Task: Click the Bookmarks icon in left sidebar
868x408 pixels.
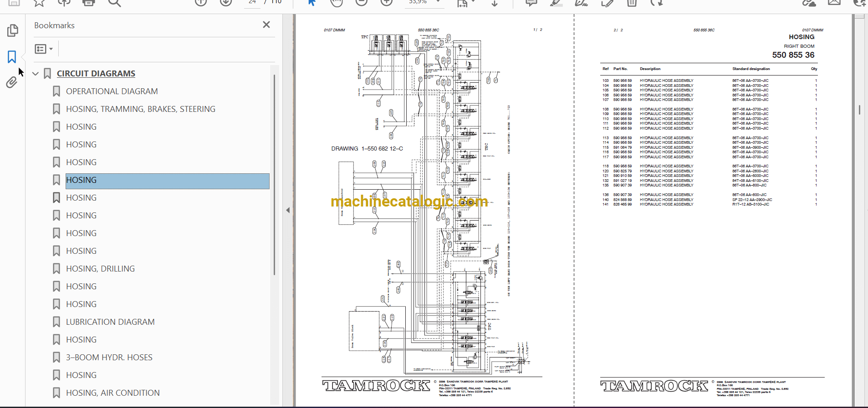Action: point(12,57)
